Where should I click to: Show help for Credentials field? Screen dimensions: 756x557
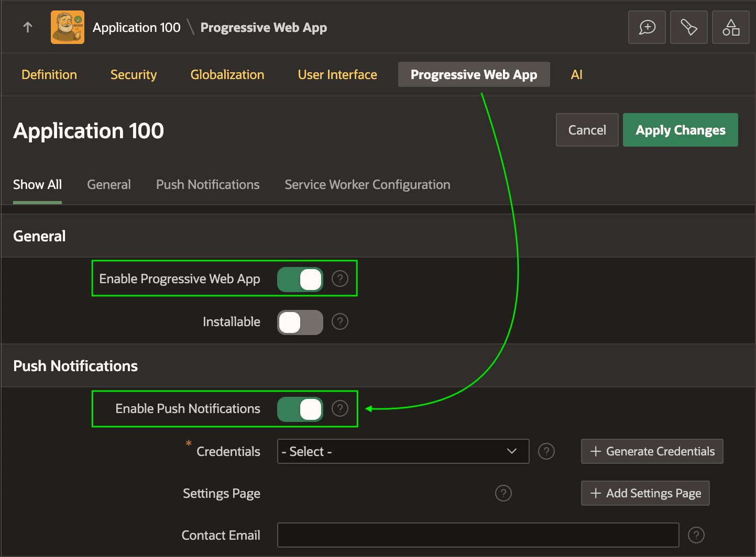[546, 451]
